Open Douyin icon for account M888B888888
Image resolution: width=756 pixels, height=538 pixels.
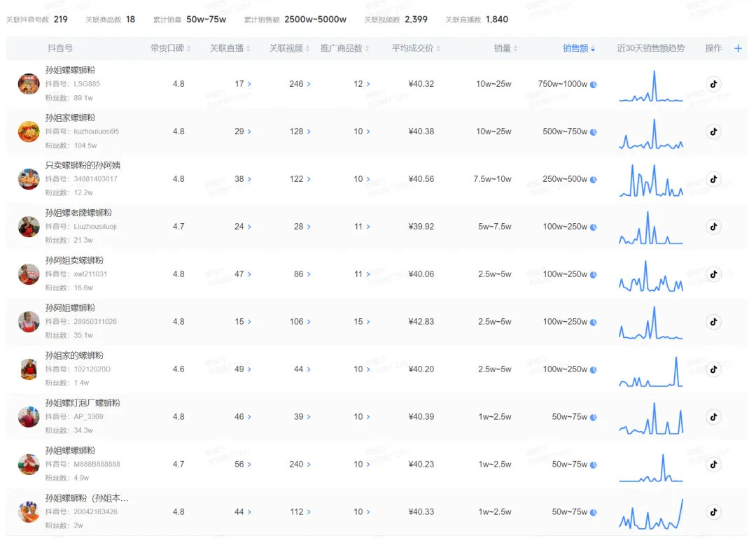(x=713, y=465)
